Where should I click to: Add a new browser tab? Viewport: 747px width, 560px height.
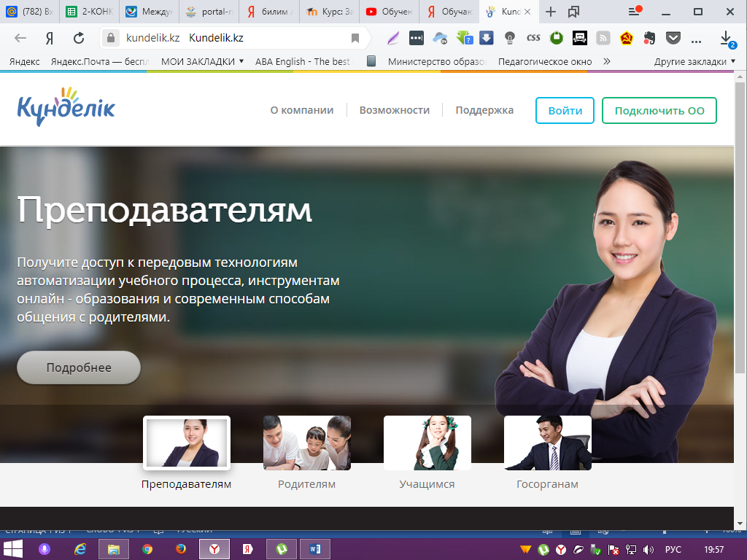(550, 12)
